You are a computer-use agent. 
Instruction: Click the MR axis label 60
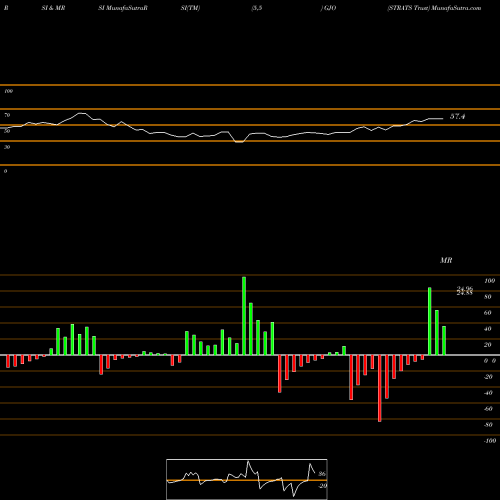(x=488, y=313)
